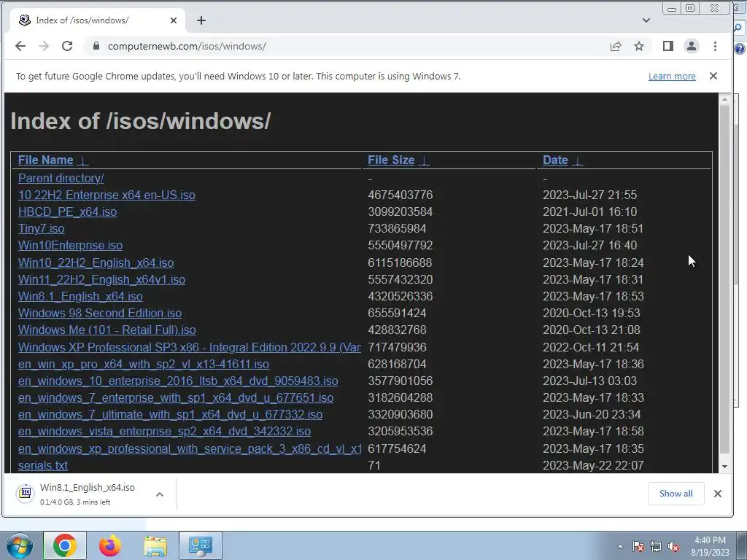Dismiss the Chrome update notice

[x=713, y=76]
